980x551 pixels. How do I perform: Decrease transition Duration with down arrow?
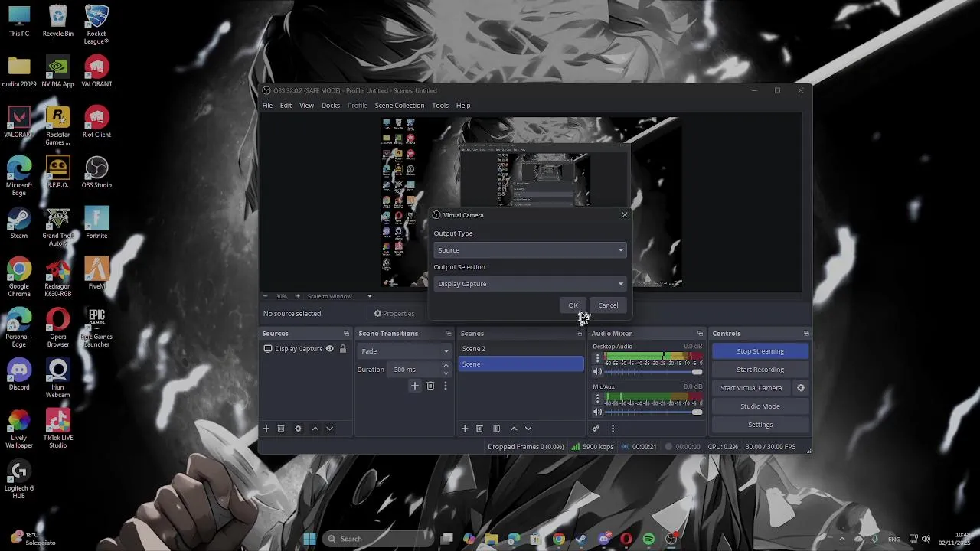(x=446, y=373)
